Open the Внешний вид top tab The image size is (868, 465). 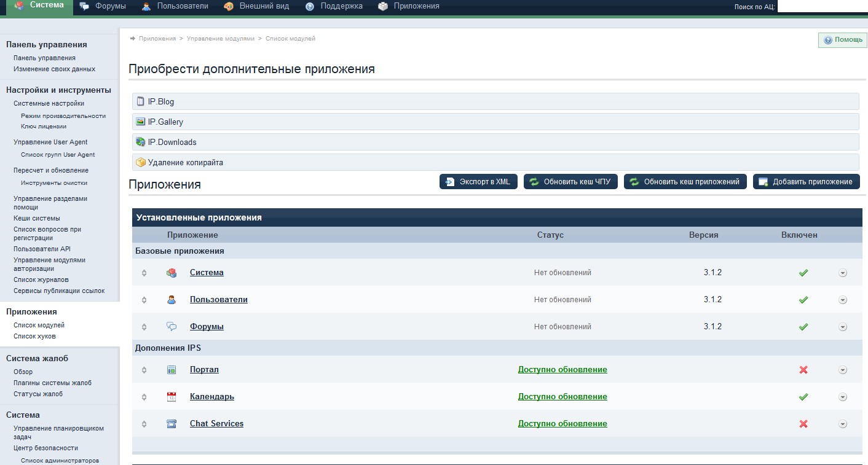pyautogui.click(x=257, y=6)
